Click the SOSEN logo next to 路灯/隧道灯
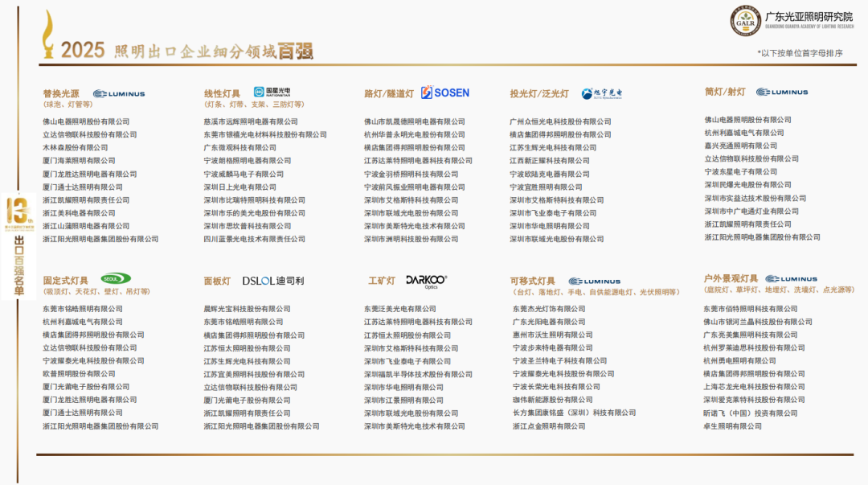The width and height of the screenshot is (868, 485). pyautogui.click(x=445, y=92)
